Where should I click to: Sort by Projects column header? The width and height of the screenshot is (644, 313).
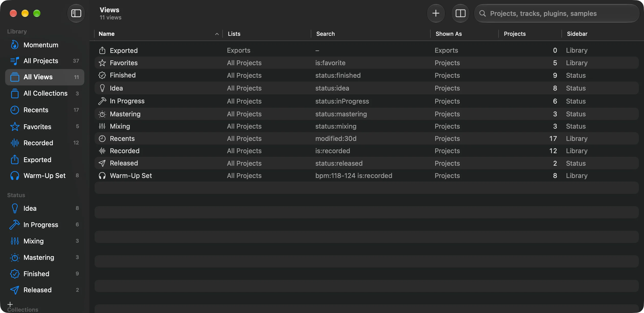(x=530, y=34)
